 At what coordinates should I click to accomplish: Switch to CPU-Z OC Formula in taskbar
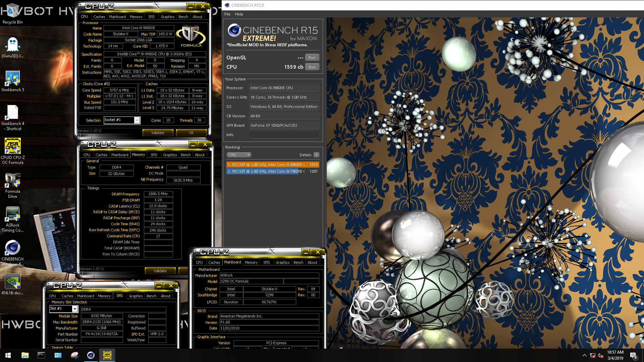pyautogui.click(x=107, y=355)
